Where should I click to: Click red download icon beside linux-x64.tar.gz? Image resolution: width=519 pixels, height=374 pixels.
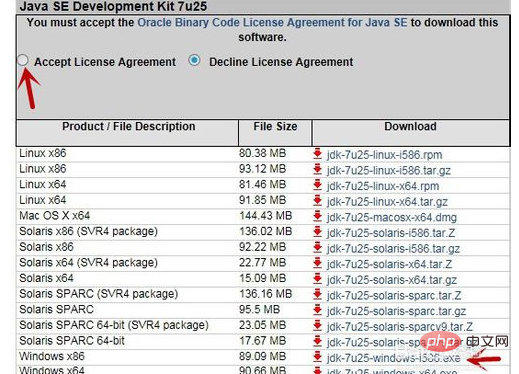click(317, 201)
